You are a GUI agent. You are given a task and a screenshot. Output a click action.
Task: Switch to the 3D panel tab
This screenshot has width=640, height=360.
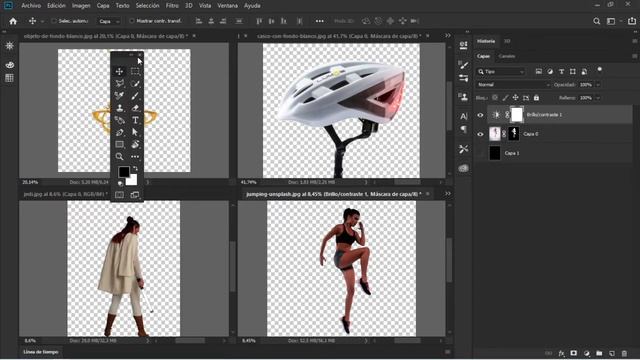tap(507, 41)
